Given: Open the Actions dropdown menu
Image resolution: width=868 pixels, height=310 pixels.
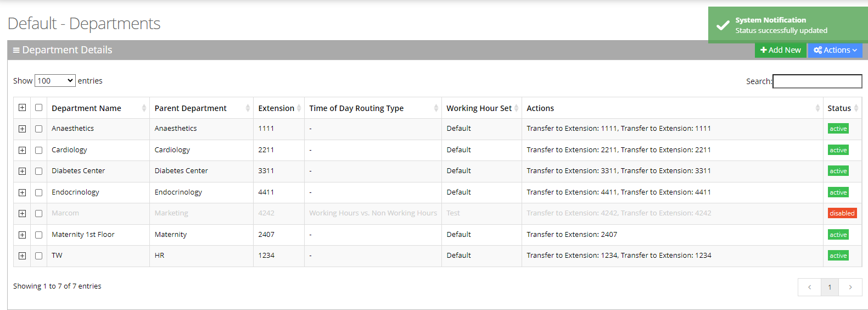Looking at the screenshot, I should pos(835,50).
